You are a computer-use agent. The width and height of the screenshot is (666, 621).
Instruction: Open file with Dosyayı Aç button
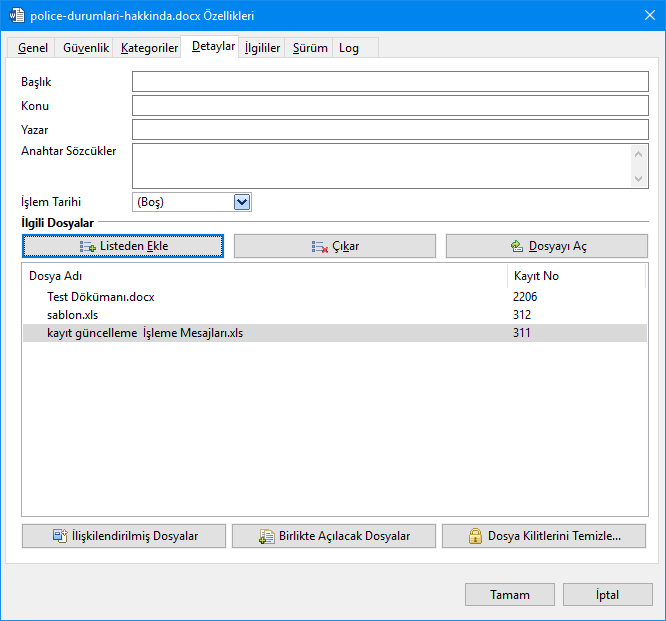(547, 246)
